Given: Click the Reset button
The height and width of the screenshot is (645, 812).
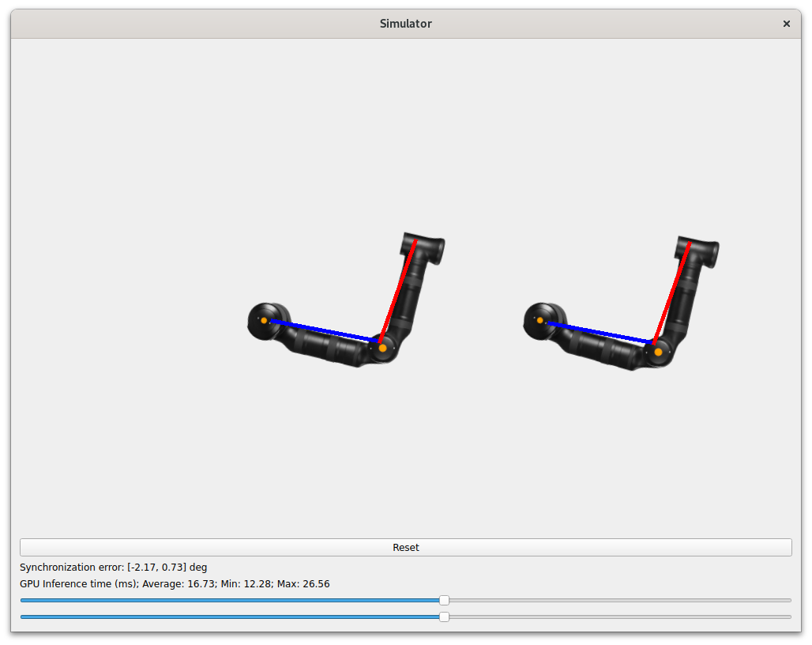Looking at the screenshot, I should 405,547.
